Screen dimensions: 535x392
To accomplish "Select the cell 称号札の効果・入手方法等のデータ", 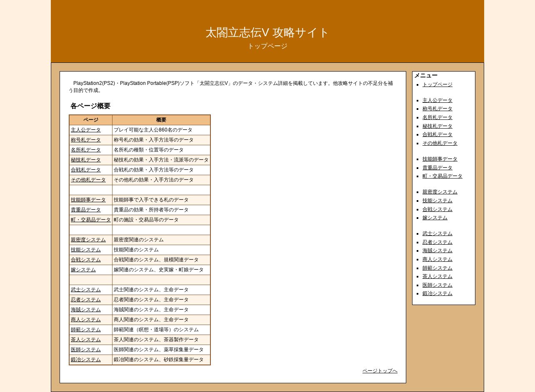I will tap(161, 140).
